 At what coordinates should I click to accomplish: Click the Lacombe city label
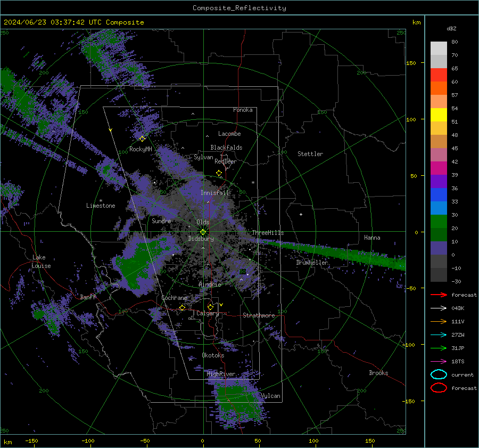pyautogui.click(x=229, y=134)
